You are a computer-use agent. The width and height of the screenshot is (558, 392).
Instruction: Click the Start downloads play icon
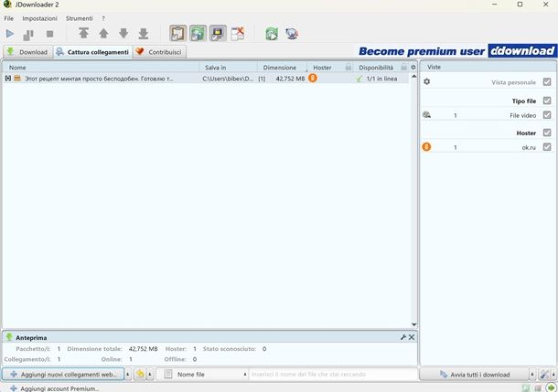click(10, 34)
